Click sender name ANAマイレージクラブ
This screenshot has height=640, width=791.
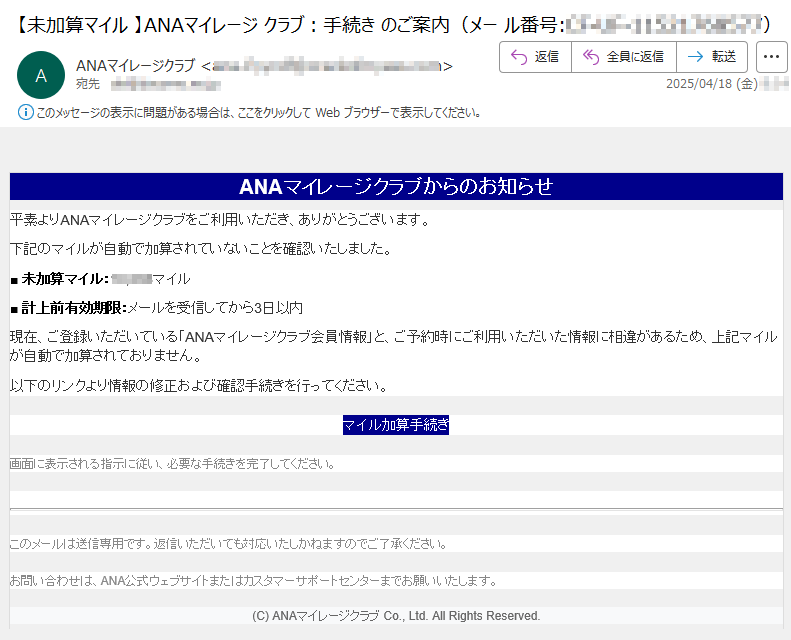tap(135, 66)
